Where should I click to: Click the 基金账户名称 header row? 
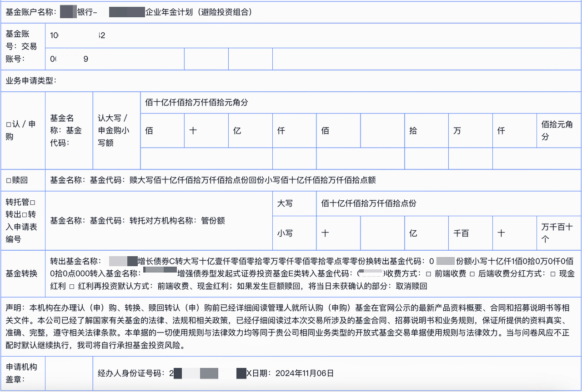(x=291, y=13)
